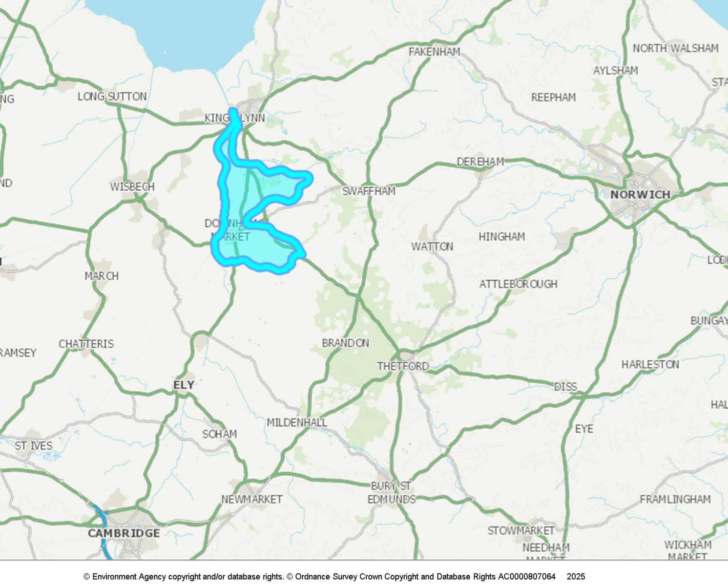The image size is (728, 588).
Task: Click the Diss town label
Action: click(565, 387)
